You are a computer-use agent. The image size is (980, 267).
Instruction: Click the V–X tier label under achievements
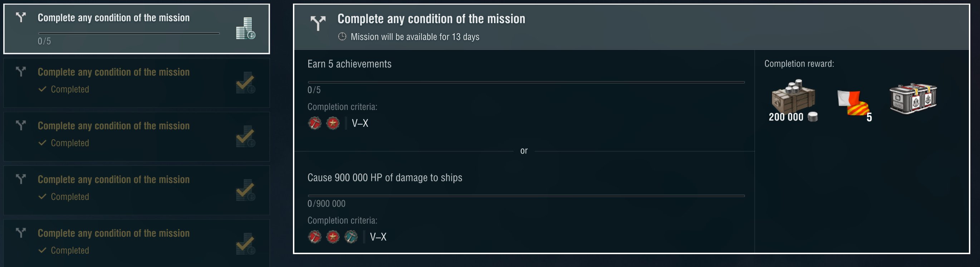point(360,123)
